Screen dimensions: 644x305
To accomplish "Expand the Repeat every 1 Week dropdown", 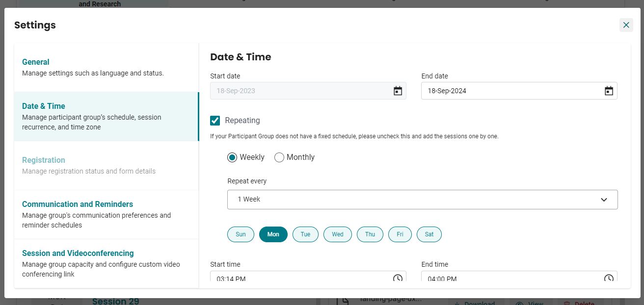I will (x=422, y=200).
